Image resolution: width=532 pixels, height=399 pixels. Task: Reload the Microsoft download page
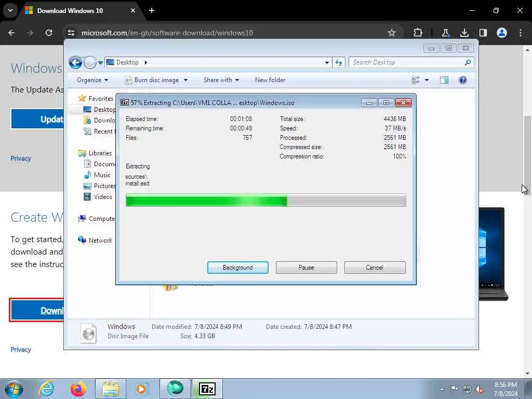(49, 33)
